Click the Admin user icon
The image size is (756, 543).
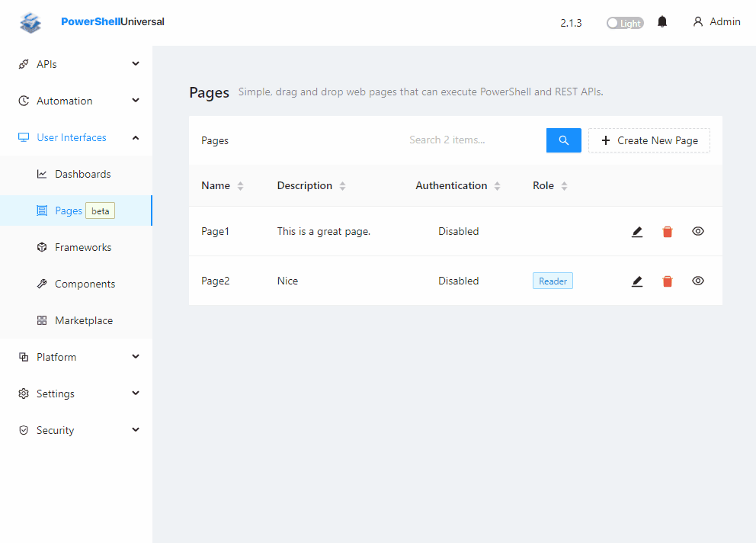pyautogui.click(x=697, y=21)
